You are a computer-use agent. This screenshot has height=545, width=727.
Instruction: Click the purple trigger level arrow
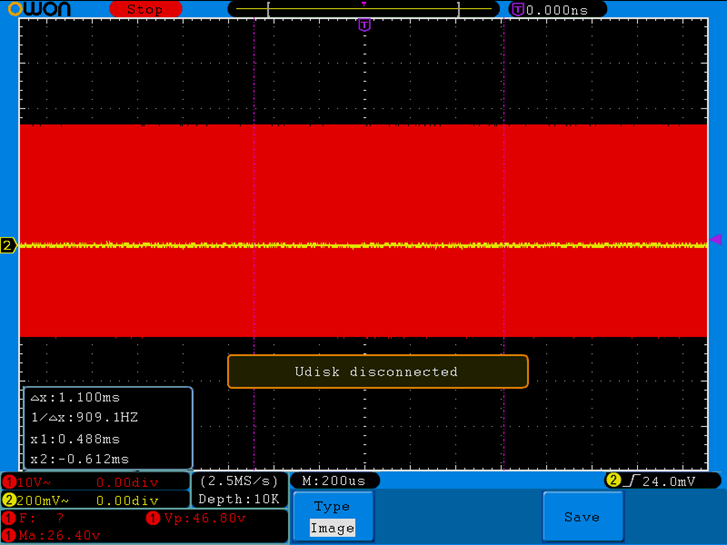point(715,239)
